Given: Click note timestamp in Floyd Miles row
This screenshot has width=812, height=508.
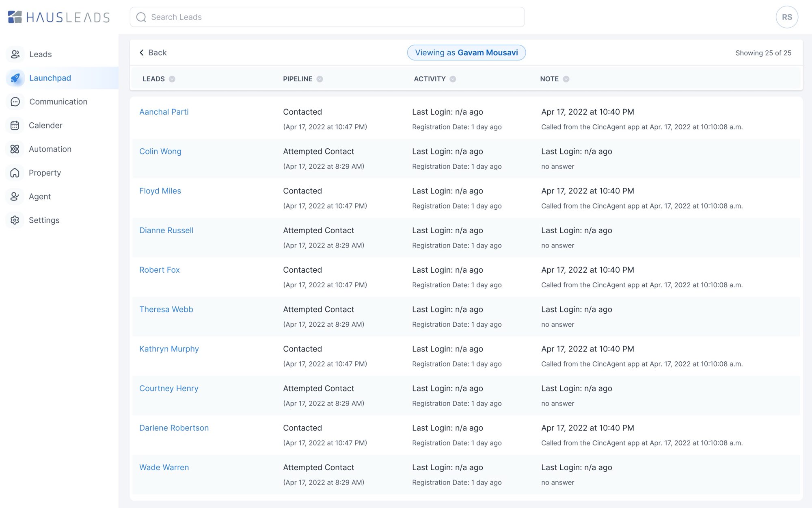Looking at the screenshot, I should pos(587,191).
